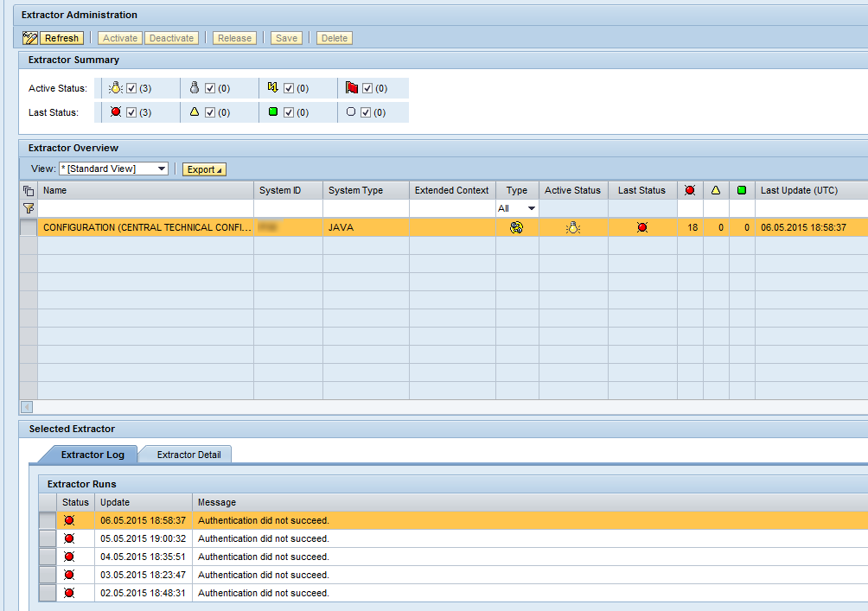The height and width of the screenshot is (611, 868).
Task: Click red status icon for run 03.05.2015 18:23:47
Action: (x=69, y=575)
